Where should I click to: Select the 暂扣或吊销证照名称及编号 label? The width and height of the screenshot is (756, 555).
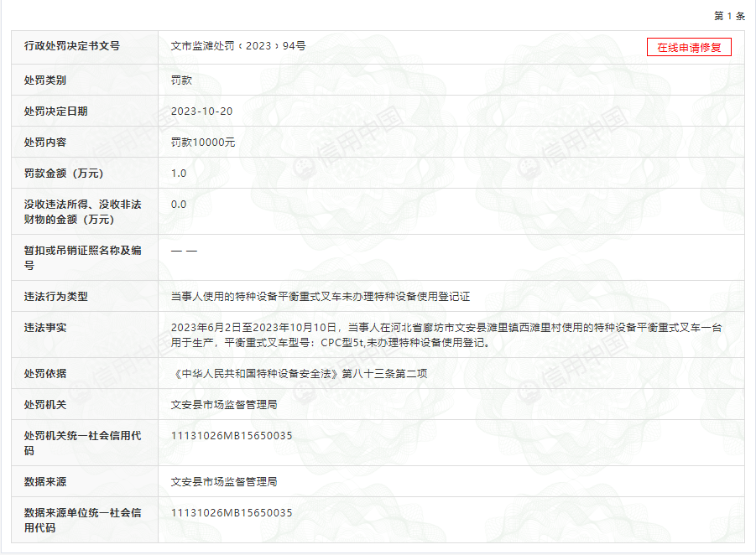pos(83,257)
